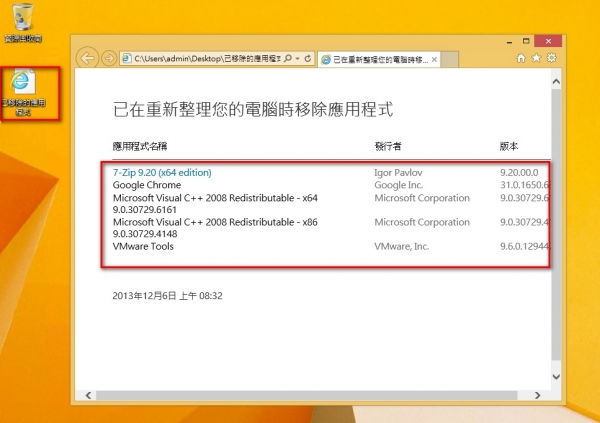Image resolution: width=600 pixels, height=423 pixels.
Task: Click Microsoft Visual C++ 2008 Redistributable x86 entry
Action: pos(215,228)
